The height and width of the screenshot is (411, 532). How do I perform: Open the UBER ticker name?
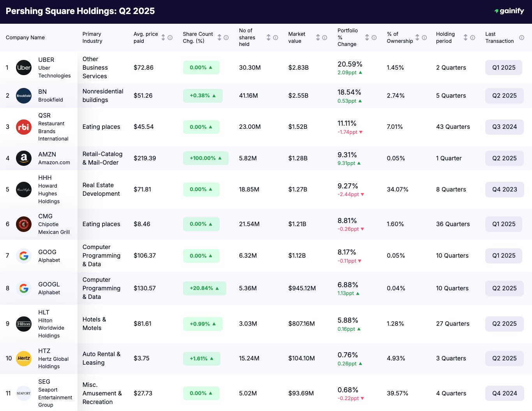[46, 60]
